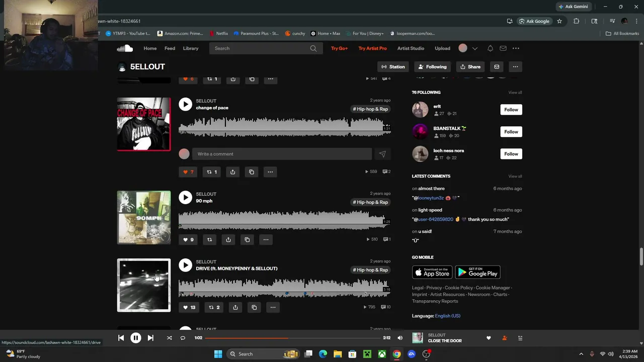Like the DRIVE track with 13 likes
Screen dimensions: 644x362
coord(189,308)
